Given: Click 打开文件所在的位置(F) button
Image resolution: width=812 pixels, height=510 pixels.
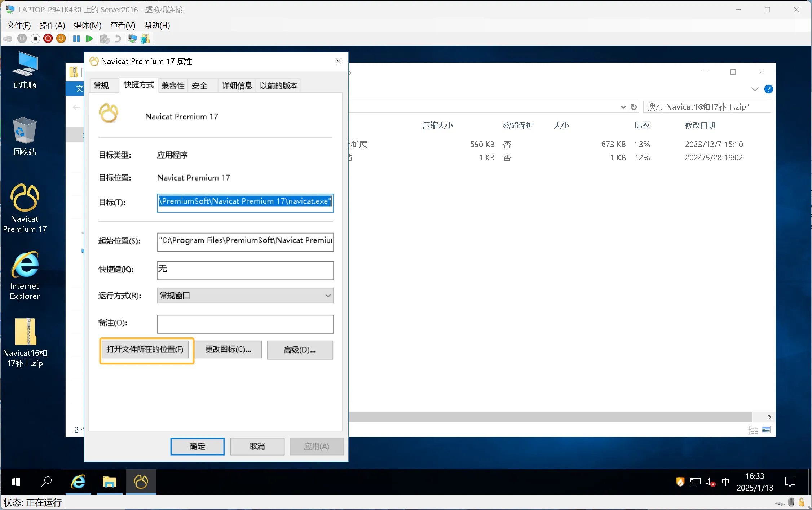Looking at the screenshot, I should (x=145, y=350).
